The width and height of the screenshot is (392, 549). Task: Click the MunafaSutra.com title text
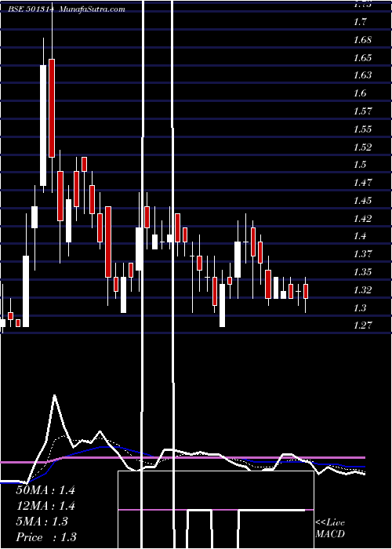pos(92,9)
